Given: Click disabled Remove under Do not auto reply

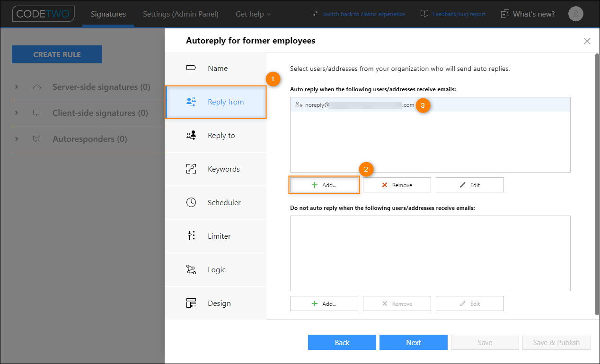Looking at the screenshot, I should pos(397,303).
